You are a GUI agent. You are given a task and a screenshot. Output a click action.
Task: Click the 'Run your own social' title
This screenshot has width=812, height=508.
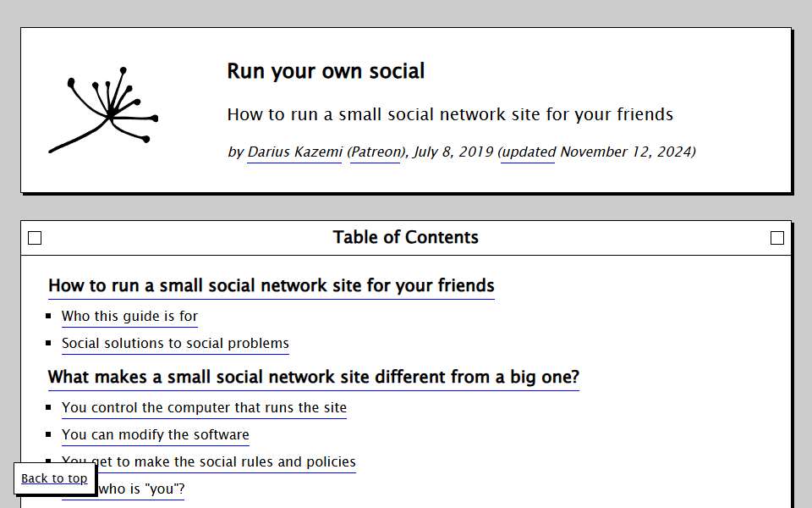tap(326, 71)
